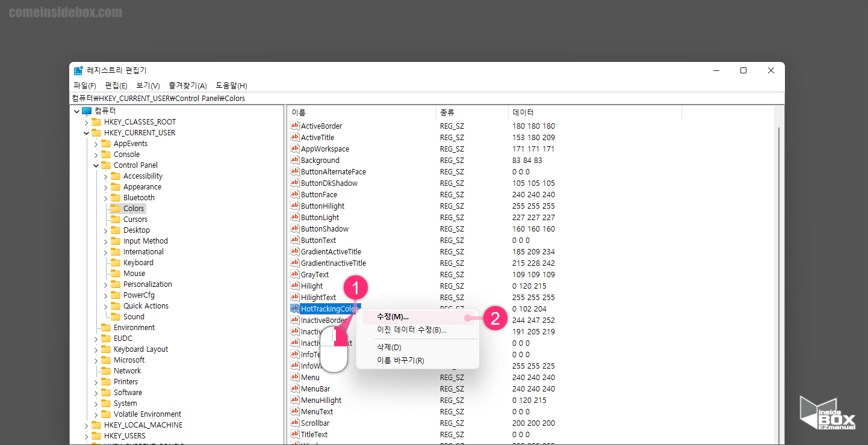This screenshot has height=445, width=868.
Task: Click the 컴퓨터 computer icon at tree root
Action: pyautogui.click(x=86, y=111)
